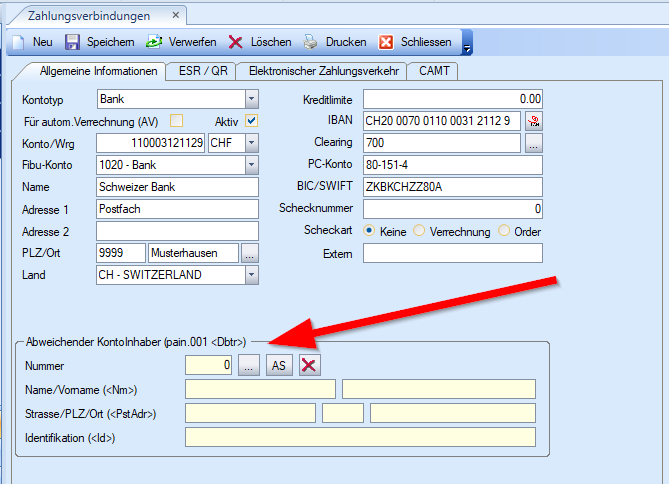Click the BIC/SWIFT field ZKBKCHZZ80A
This screenshot has width=669, height=484.
(x=453, y=187)
